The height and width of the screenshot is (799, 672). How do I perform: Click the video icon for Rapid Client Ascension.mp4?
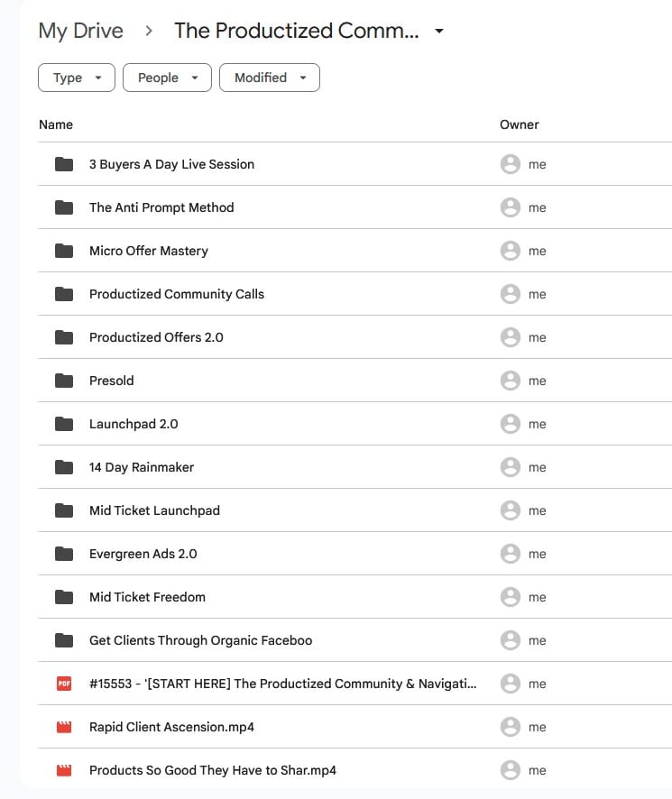point(63,727)
